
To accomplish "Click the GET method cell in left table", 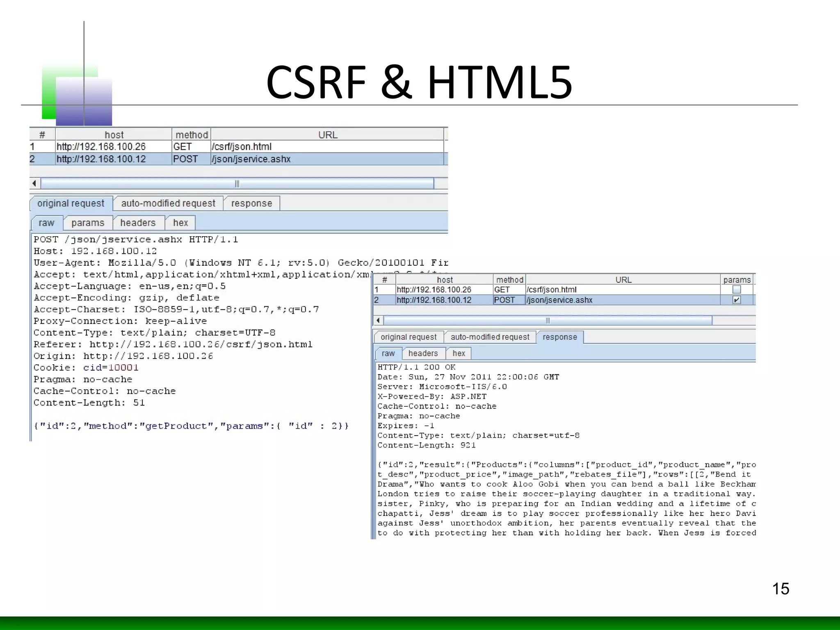I will (192, 147).
